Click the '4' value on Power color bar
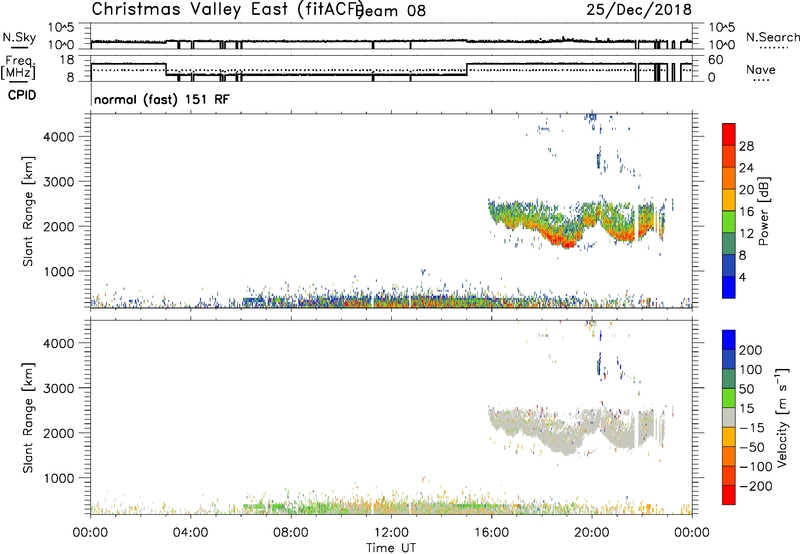Image resolution: width=800 pixels, height=554 pixels. [x=742, y=277]
